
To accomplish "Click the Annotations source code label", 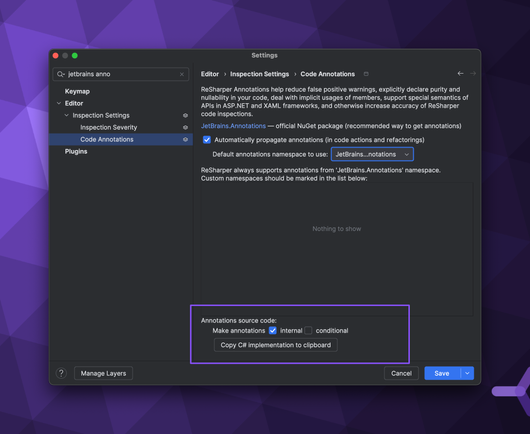I will coord(239,320).
